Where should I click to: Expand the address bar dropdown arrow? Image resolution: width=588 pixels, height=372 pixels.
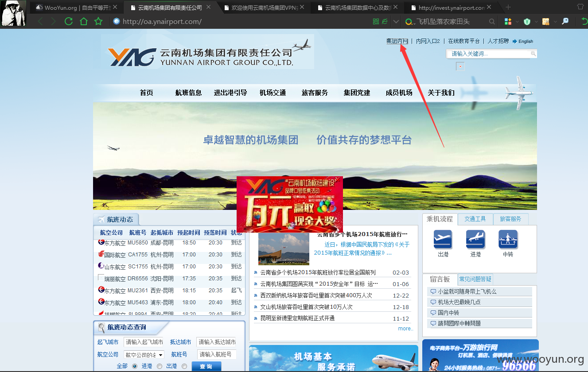tap(396, 21)
